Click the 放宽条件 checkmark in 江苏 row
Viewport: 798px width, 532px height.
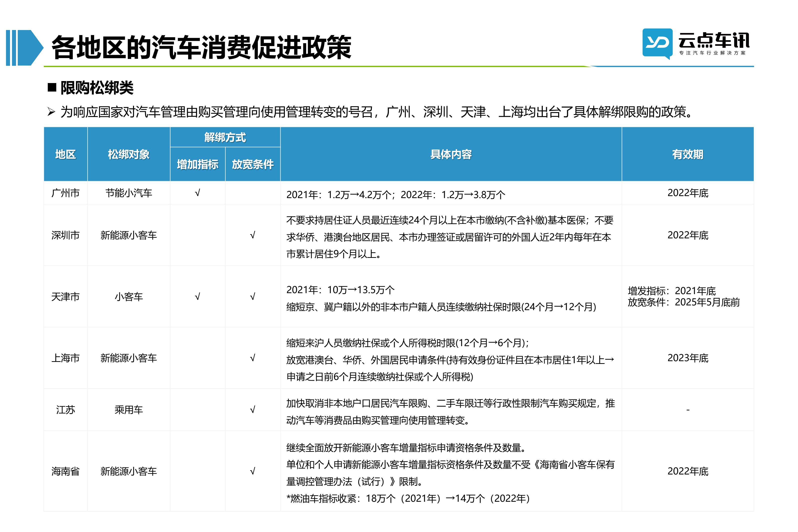252,410
